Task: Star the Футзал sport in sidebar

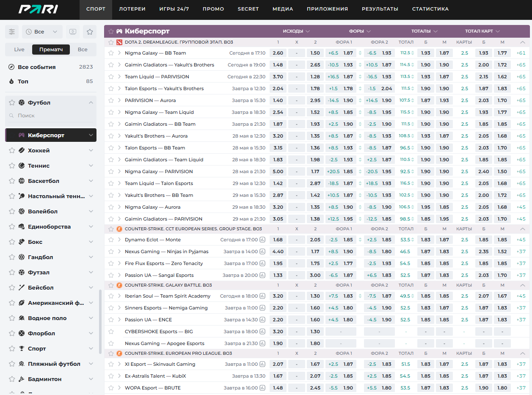Action: click(x=12, y=272)
